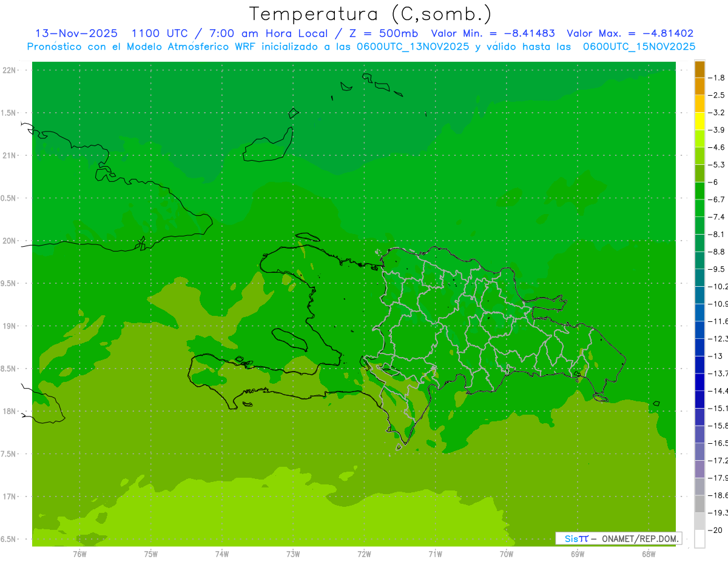The height and width of the screenshot is (562, 728).
Task: Click the '73W' longitude axis label
Action: [x=293, y=554]
